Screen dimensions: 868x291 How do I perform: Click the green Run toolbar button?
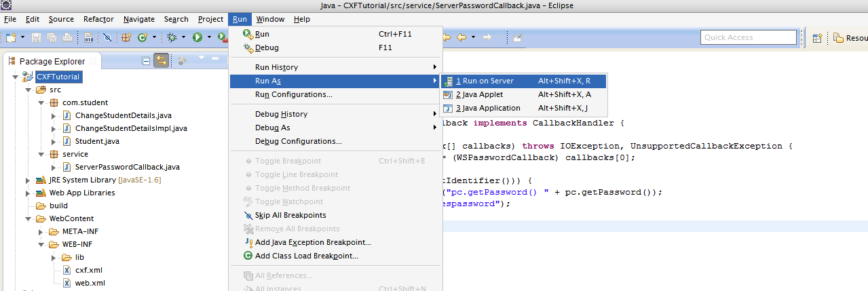click(197, 37)
